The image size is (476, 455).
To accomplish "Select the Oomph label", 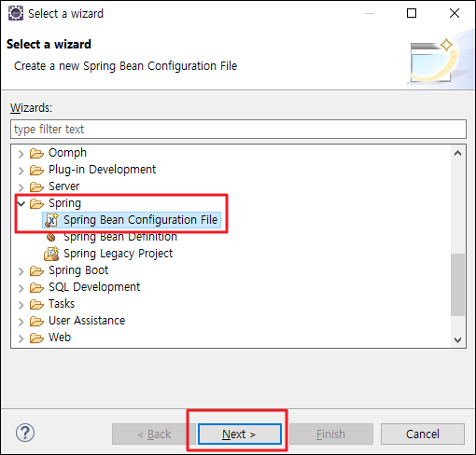I will click(x=67, y=153).
